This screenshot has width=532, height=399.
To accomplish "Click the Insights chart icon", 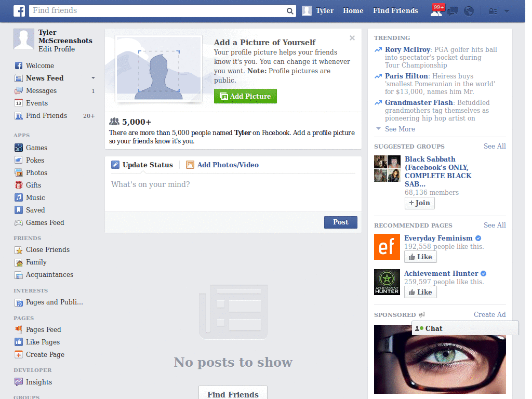I will click(x=19, y=382).
